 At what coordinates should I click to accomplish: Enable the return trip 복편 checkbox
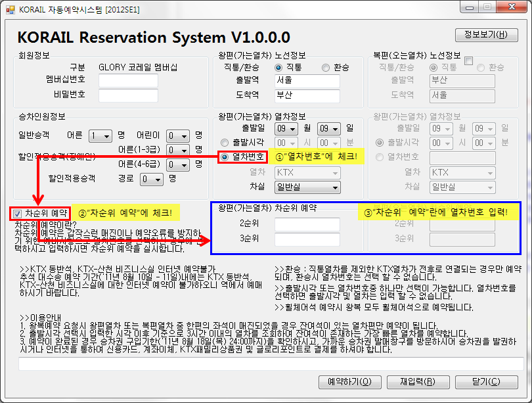468,60
